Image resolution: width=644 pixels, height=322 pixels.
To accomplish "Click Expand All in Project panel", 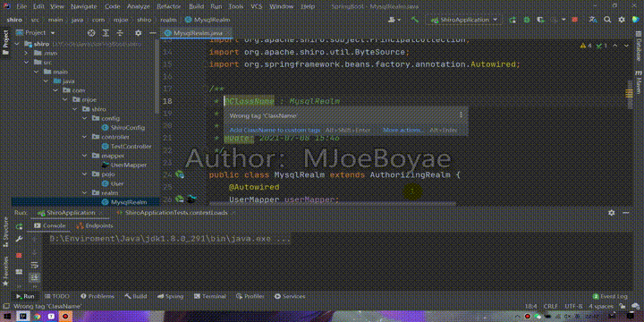I will [106, 33].
